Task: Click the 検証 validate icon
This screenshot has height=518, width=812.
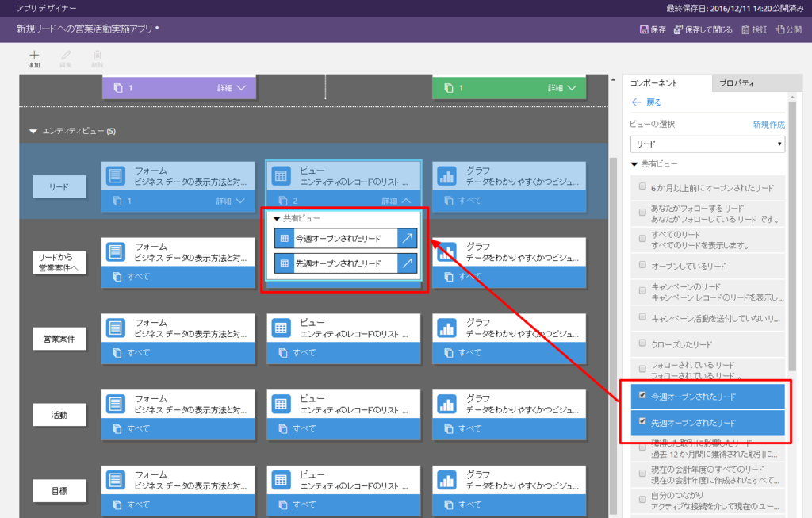Action: pyautogui.click(x=745, y=29)
